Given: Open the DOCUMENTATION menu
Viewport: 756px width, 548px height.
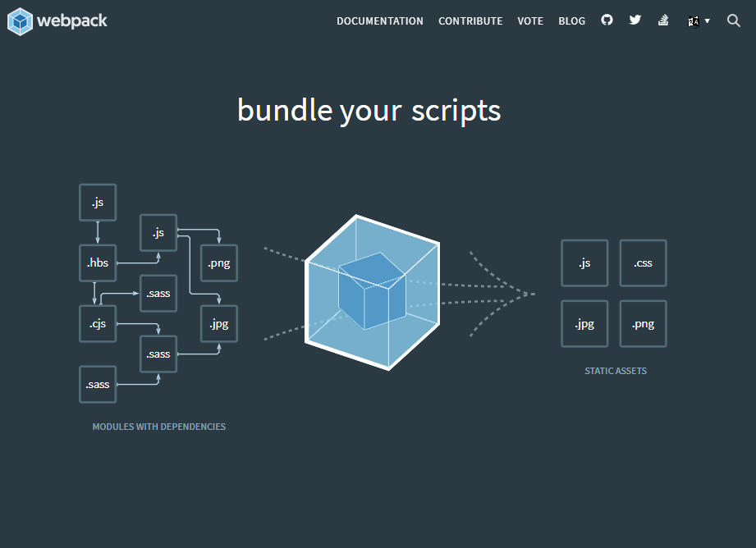Looking at the screenshot, I should click(x=380, y=21).
